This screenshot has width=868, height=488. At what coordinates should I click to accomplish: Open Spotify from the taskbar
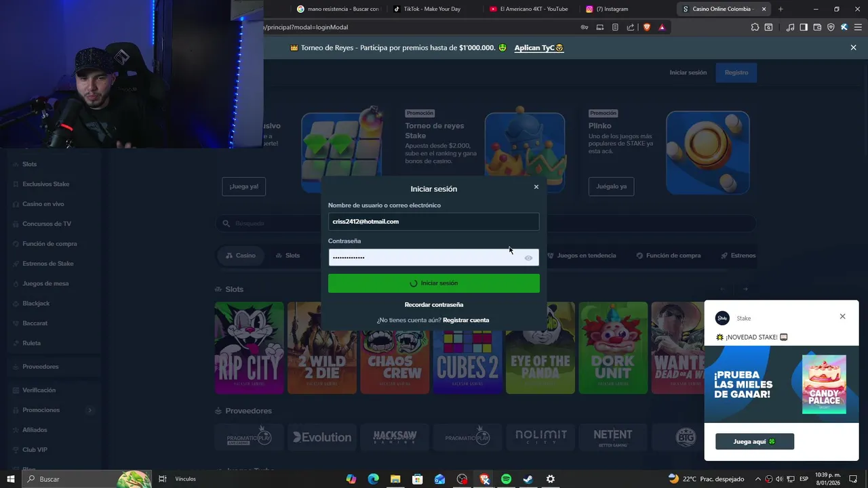tap(506, 479)
